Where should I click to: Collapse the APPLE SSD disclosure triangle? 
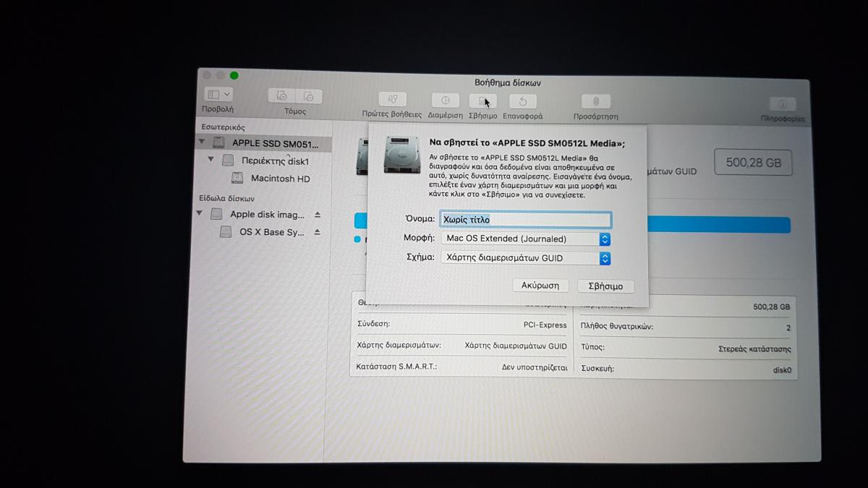point(200,142)
